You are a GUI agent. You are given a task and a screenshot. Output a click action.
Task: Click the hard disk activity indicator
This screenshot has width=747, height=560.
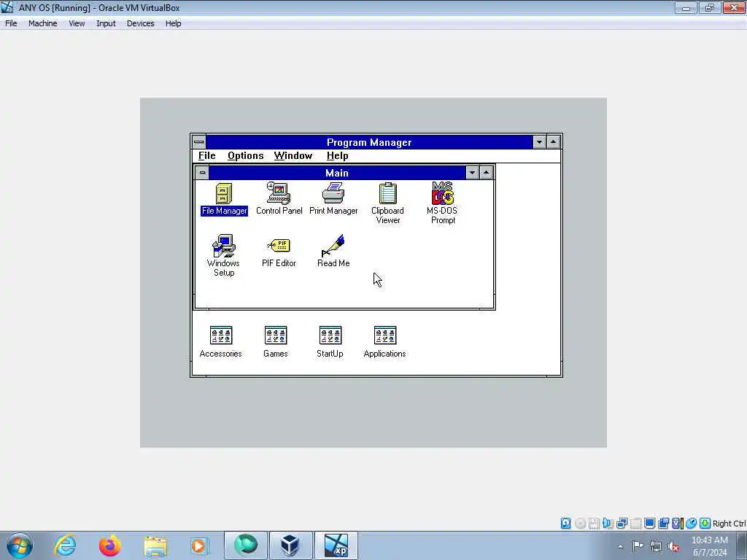coord(565,524)
